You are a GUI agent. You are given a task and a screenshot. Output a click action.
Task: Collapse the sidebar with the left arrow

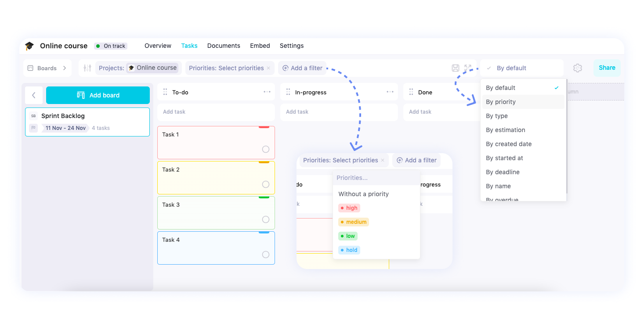(34, 95)
